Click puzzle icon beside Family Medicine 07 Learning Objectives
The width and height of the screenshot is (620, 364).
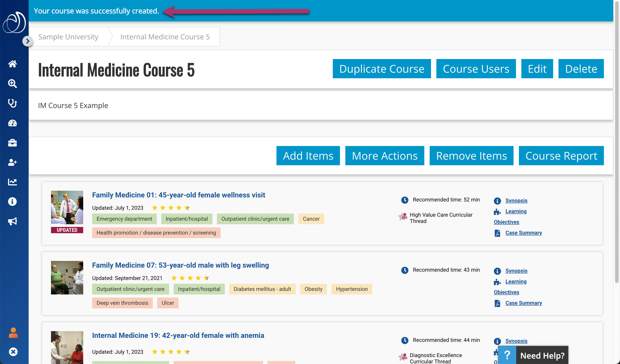(x=497, y=282)
